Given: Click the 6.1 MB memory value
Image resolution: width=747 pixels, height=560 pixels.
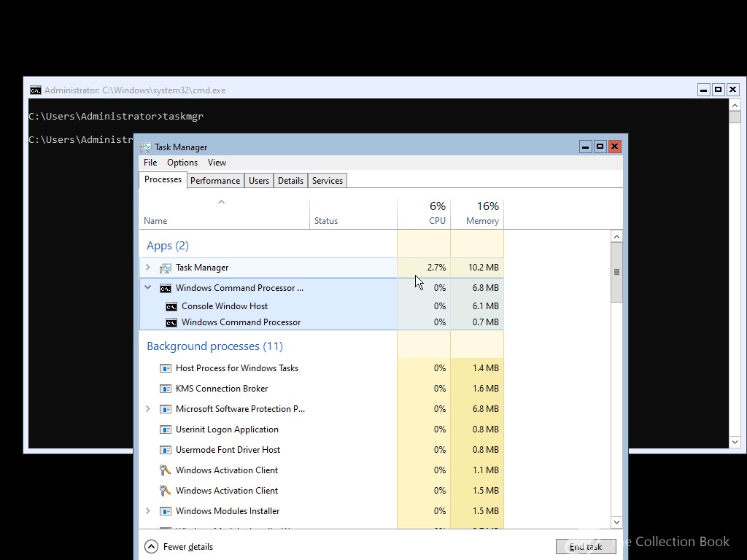Looking at the screenshot, I should coord(485,306).
